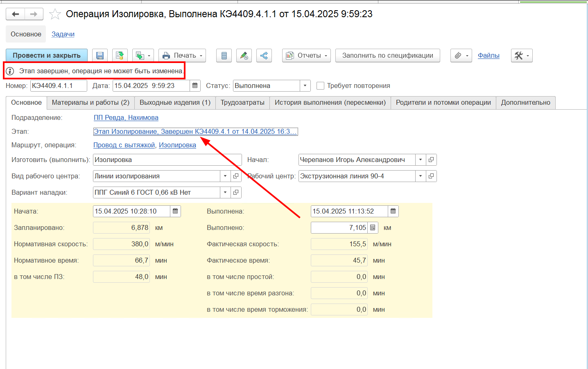Open История выполнения (пересменки) tab

(x=330, y=103)
